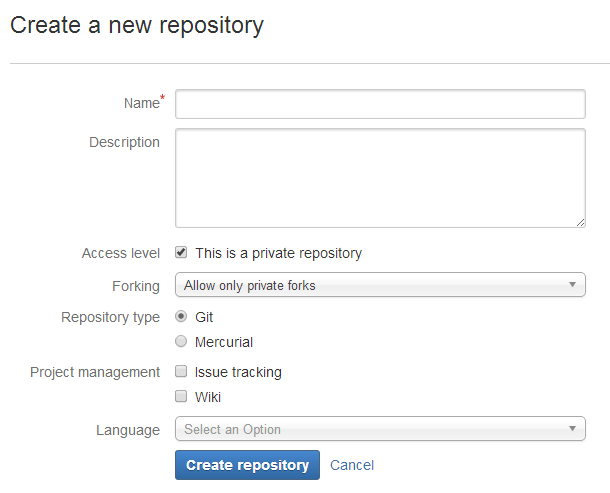Uncheck the private repository checkbox

pos(181,253)
